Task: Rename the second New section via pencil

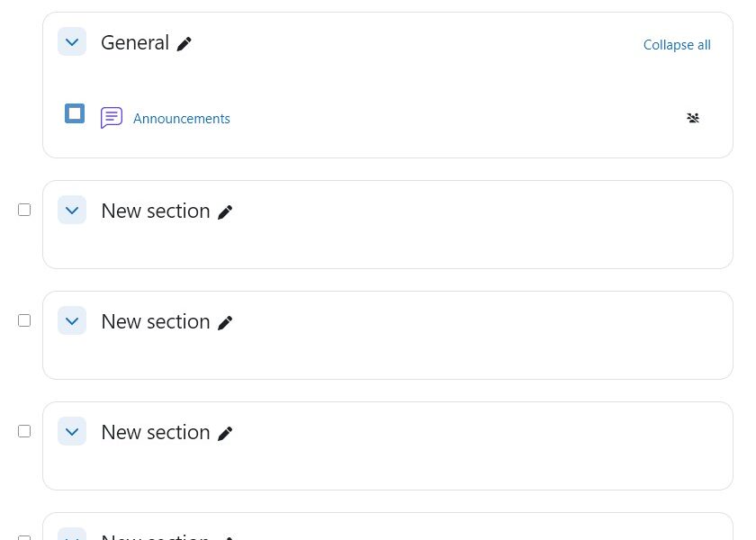Action: (225, 323)
